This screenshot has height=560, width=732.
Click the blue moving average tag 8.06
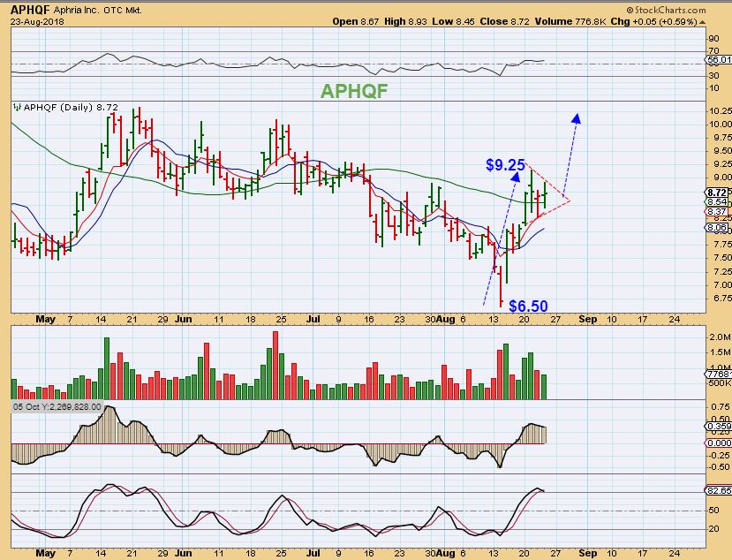click(717, 228)
